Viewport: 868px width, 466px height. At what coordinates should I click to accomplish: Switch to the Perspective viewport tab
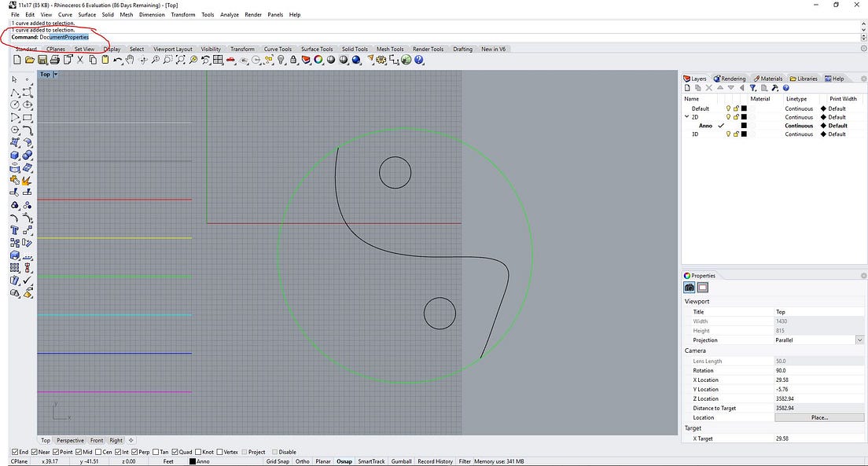[70, 440]
